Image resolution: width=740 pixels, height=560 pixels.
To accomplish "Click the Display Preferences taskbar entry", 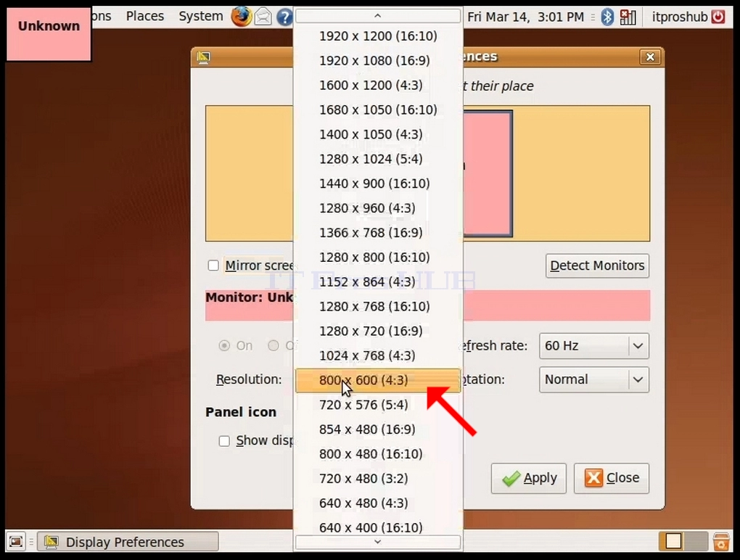I will (x=128, y=542).
